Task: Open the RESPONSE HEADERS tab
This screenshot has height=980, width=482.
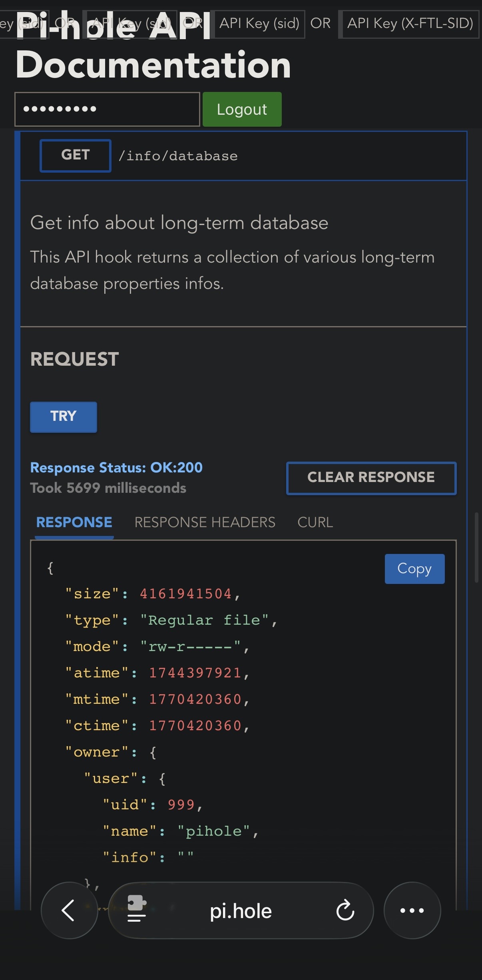Action: click(x=205, y=522)
